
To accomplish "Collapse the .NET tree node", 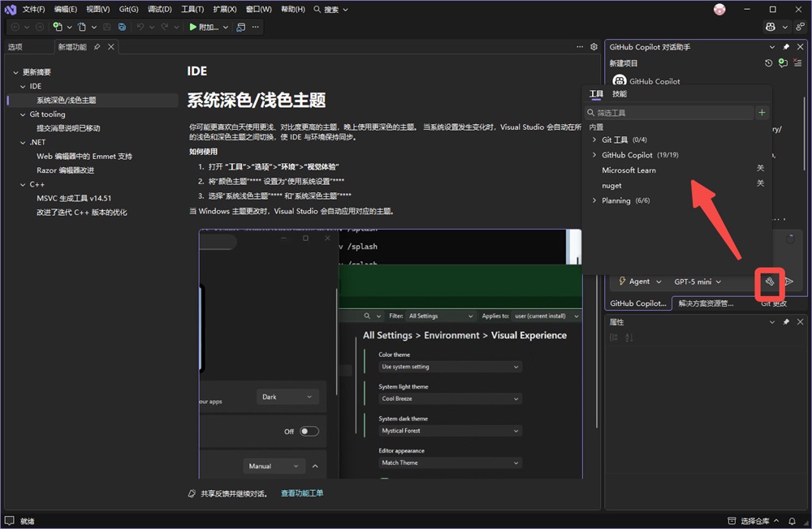I will 23,142.
